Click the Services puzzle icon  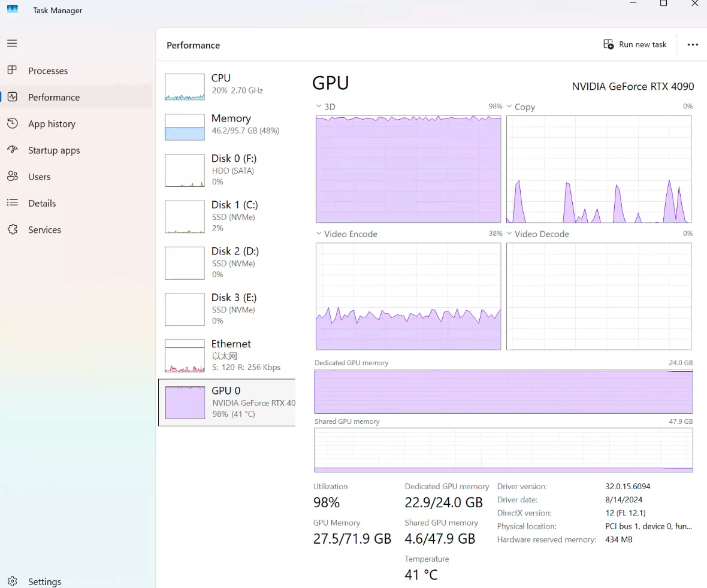pyautogui.click(x=12, y=229)
